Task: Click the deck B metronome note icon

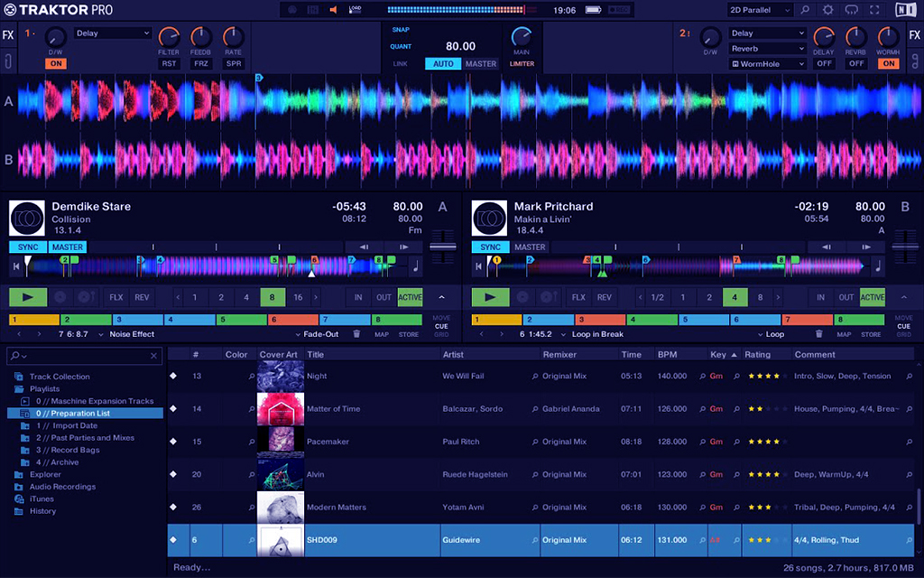Action: click(x=878, y=266)
